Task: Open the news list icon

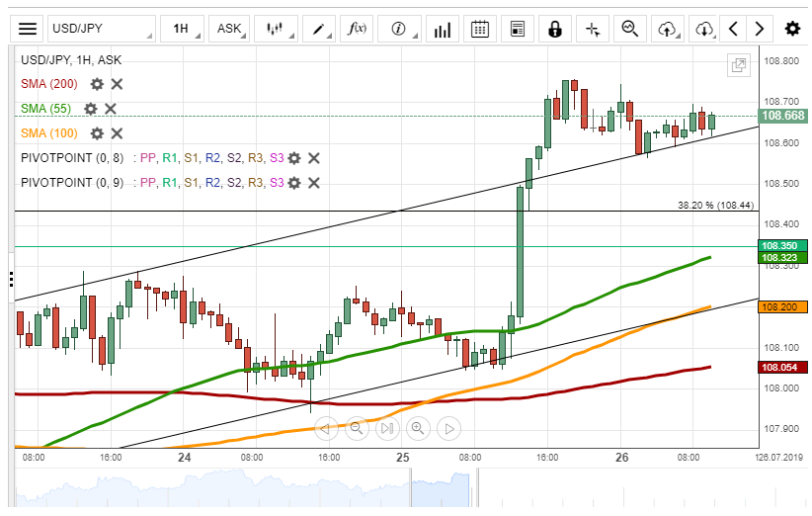Action: [x=518, y=29]
